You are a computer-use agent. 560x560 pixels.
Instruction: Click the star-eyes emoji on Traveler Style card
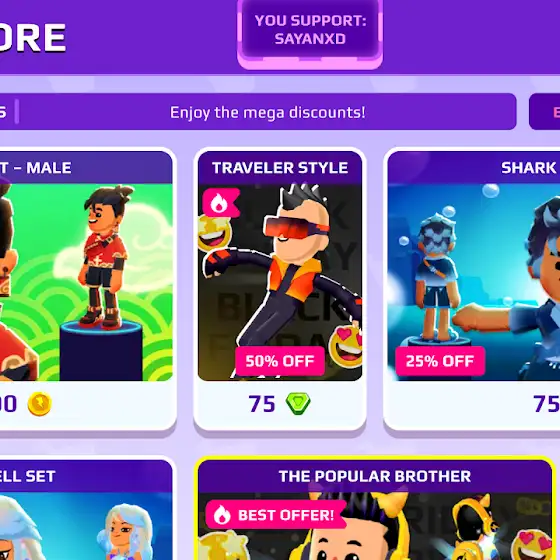coord(214,233)
